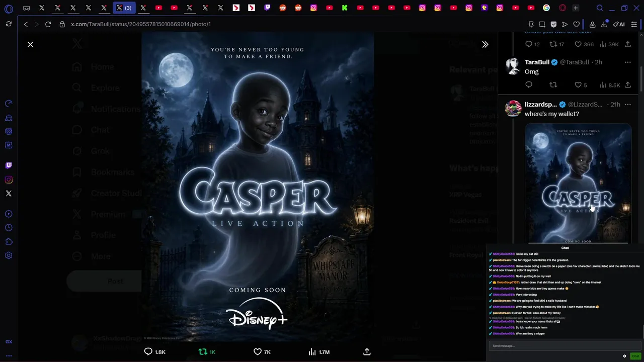644x362 pixels.
Task: Open GX Corner at sidebar bottom
Action: pyautogui.click(x=9, y=342)
